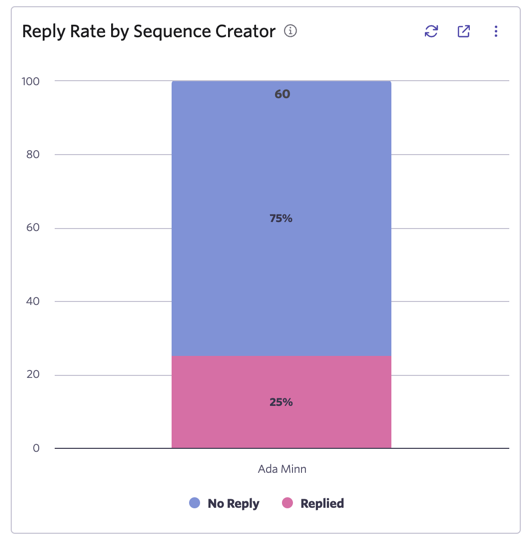Refresh the Reply Rate chart

pos(431,31)
